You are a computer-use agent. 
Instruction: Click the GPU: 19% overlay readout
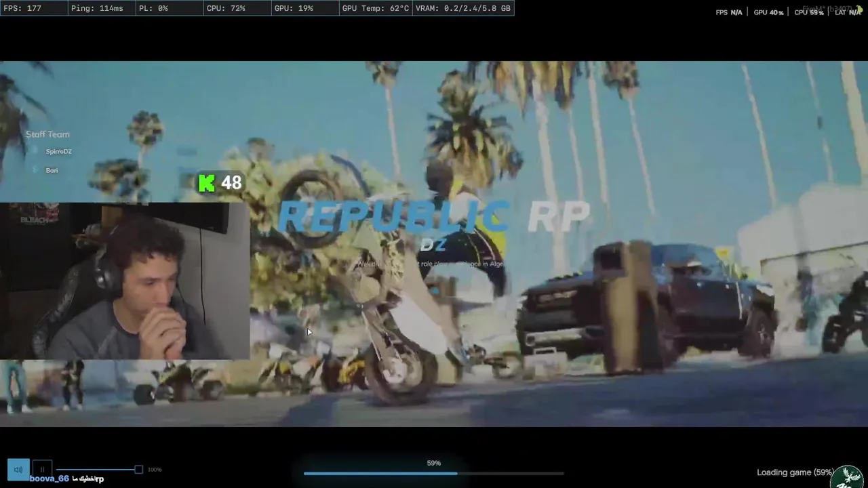pyautogui.click(x=304, y=8)
